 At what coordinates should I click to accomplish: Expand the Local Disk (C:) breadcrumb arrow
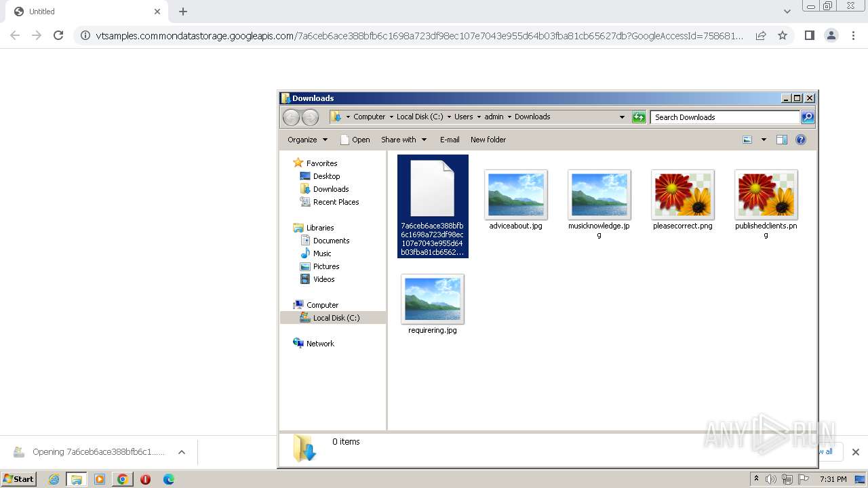[x=449, y=117]
